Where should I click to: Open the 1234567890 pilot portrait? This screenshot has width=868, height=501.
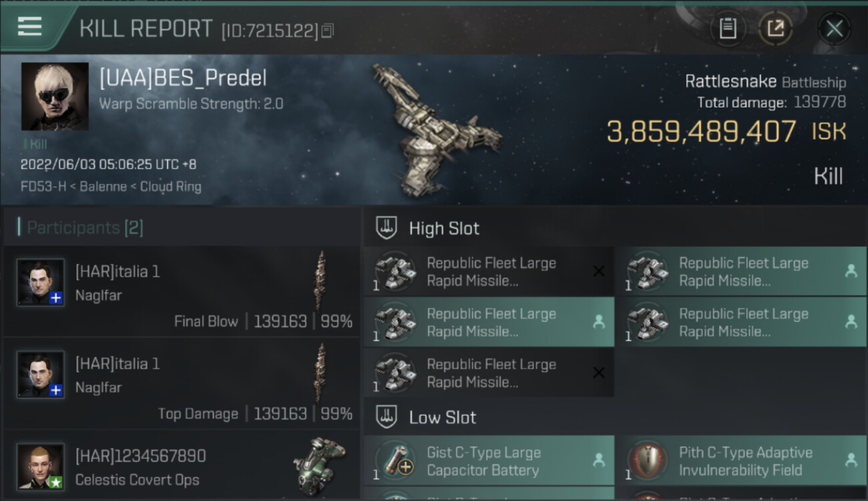coord(41,466)
